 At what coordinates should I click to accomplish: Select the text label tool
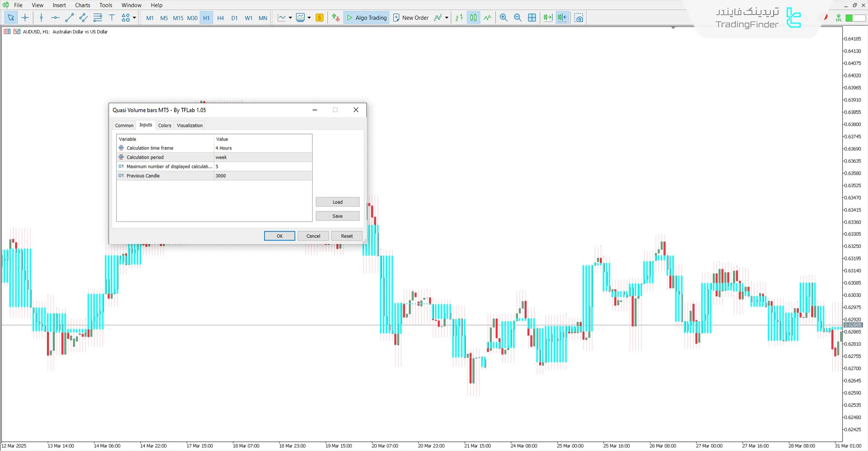point(112,18)
